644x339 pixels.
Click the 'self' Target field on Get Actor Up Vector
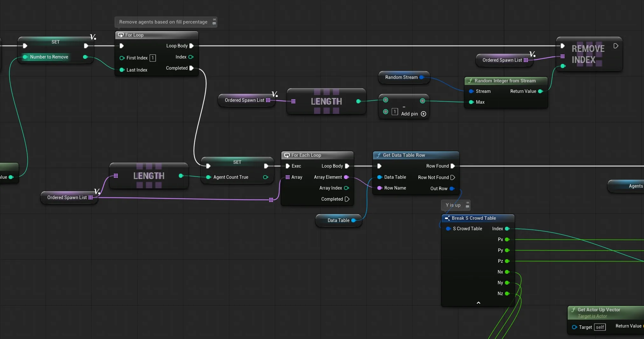click(600, 327)
